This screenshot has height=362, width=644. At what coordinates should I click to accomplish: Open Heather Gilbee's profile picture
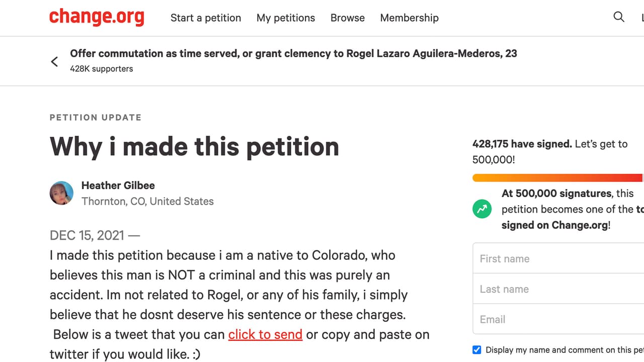[x=61, y=193]
